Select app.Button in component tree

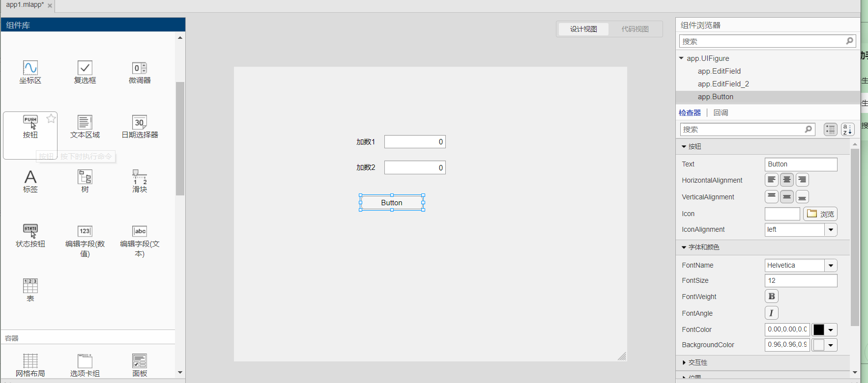[x=715, y=97]
